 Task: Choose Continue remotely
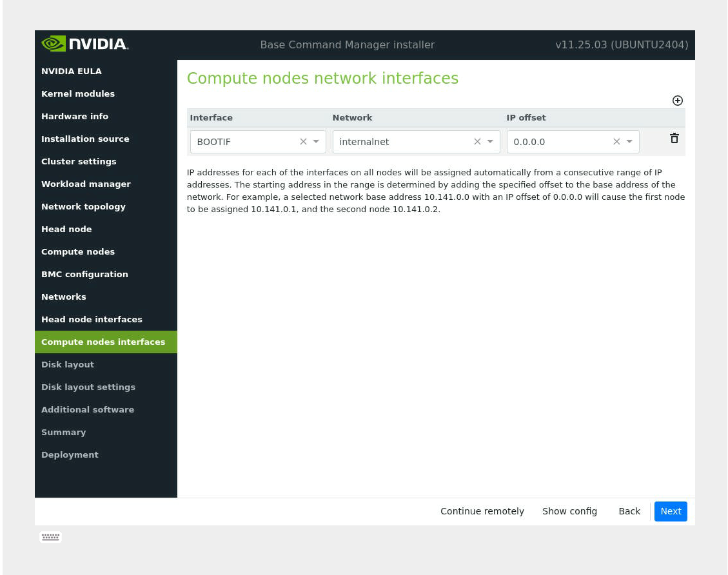(x=482, y=511)
